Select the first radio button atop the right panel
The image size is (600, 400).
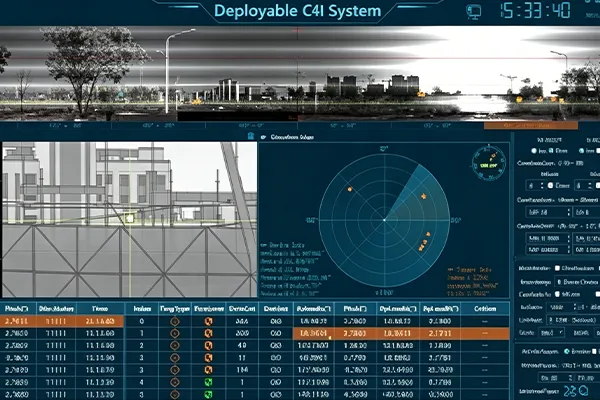click(534, 151)
